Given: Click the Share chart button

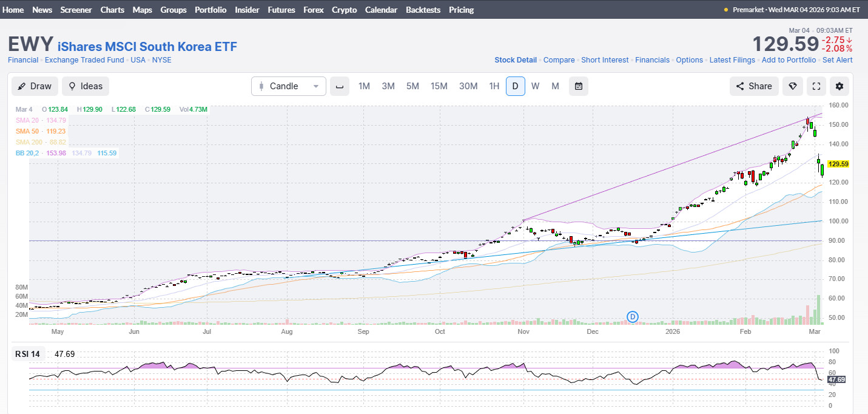Looking at the screenshot, I should tap(754, 86).
